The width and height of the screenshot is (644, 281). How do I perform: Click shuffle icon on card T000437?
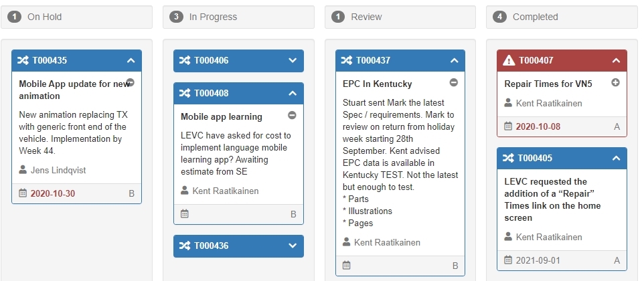[x=347, y=60]
